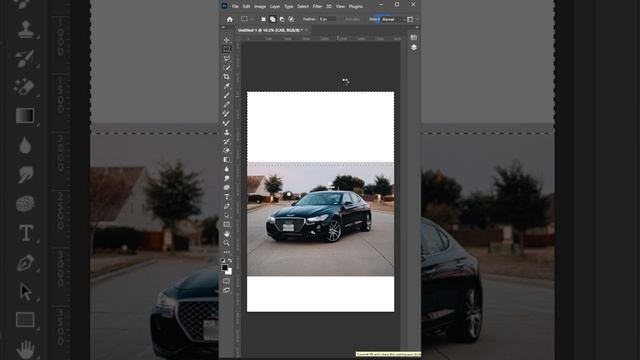Screen dimensions: 640x360
Task: Select the Rectangle shape tool
Action: pos(227,224)
